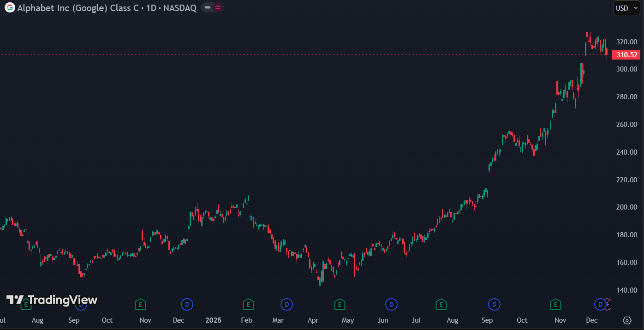
Task: Click the 320.00 price axis label
Action: click(x=627, y=42)
